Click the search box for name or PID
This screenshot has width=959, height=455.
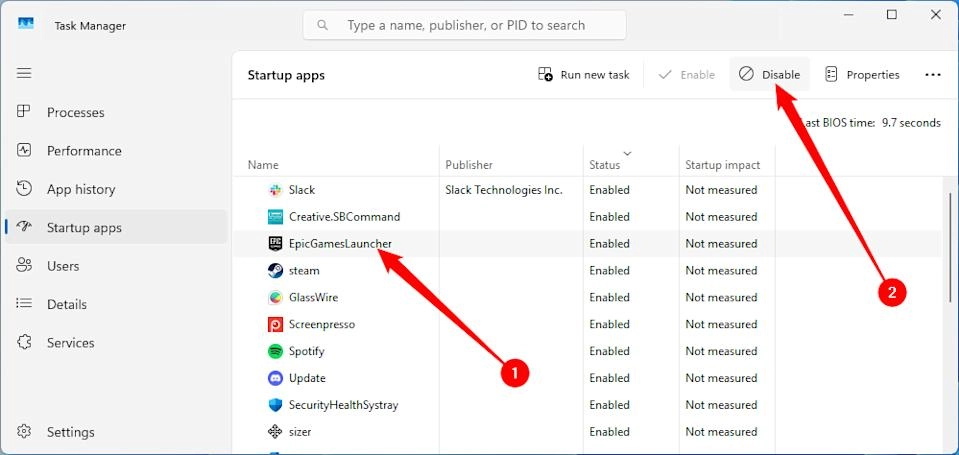[x=465, y=25]
